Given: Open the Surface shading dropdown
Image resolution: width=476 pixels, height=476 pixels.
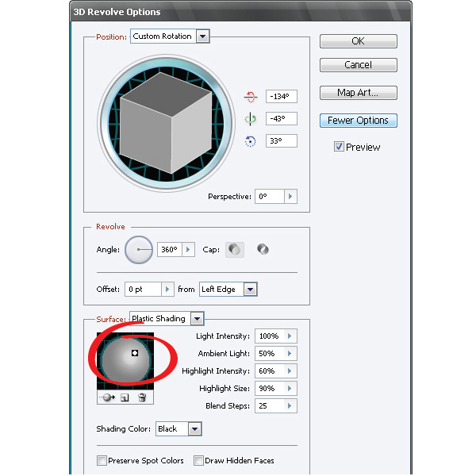Looking at the screenshot, I should (198, 319).
